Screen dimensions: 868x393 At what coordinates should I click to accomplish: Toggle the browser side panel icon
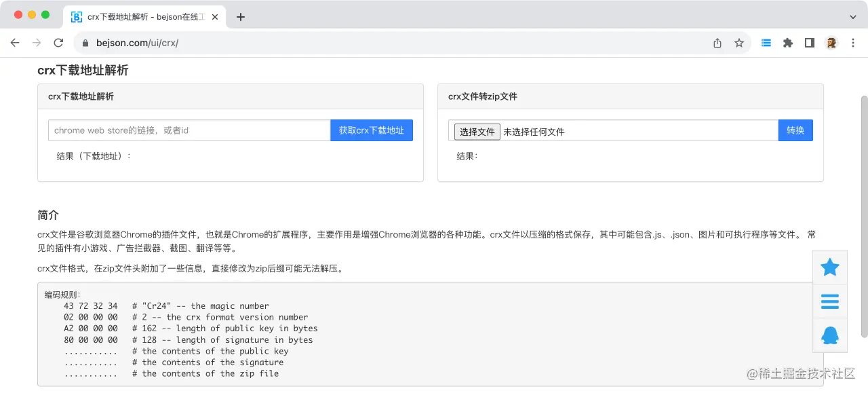(x=809, y=43)
